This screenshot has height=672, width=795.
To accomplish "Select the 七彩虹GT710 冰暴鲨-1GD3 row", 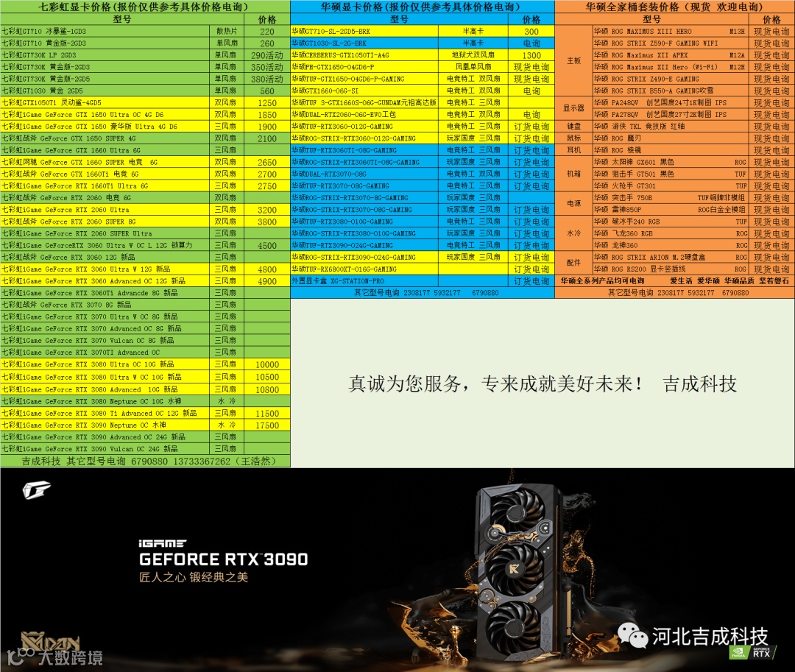I will coord(145,31).
